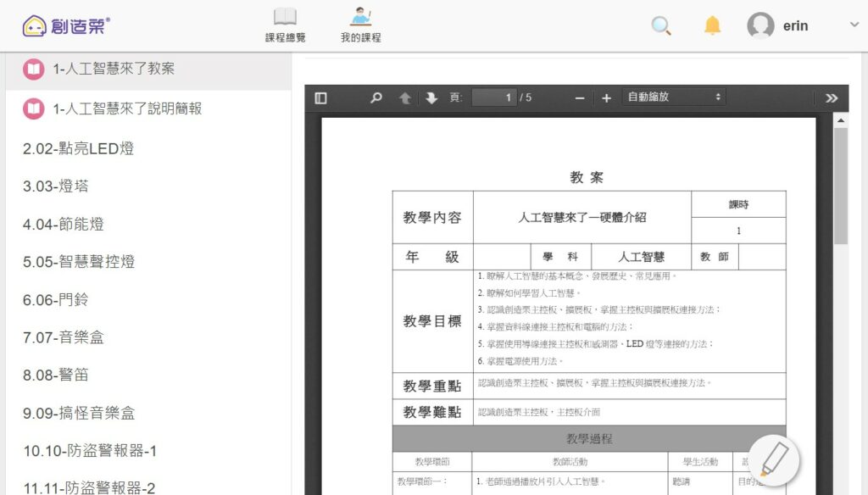Click the floating pencil note button

775,459
